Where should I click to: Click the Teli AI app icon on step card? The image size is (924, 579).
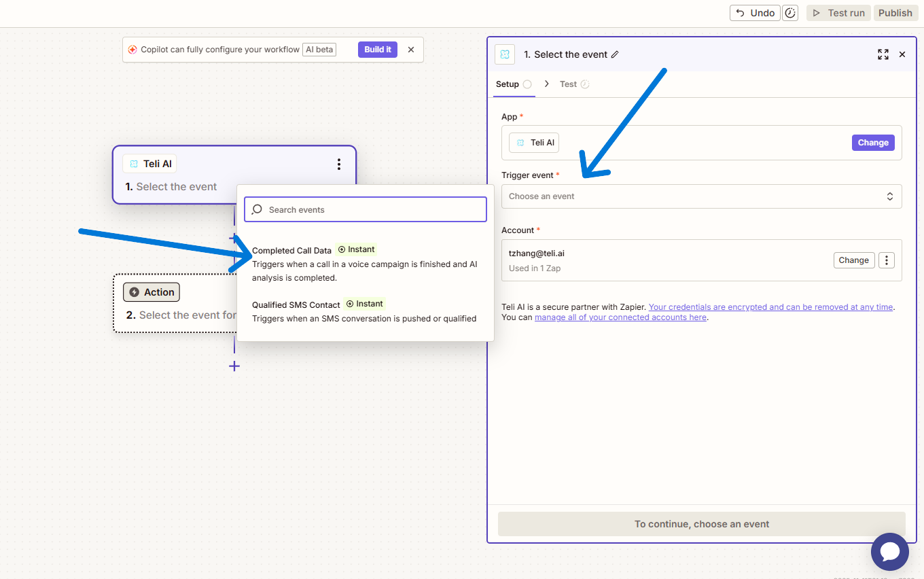(134, 164)
